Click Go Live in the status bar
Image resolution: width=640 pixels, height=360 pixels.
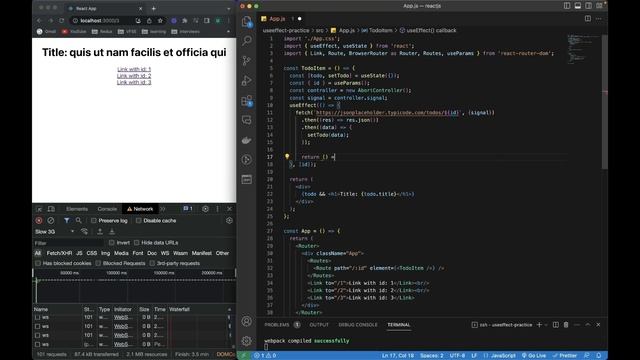click(534, 356)
